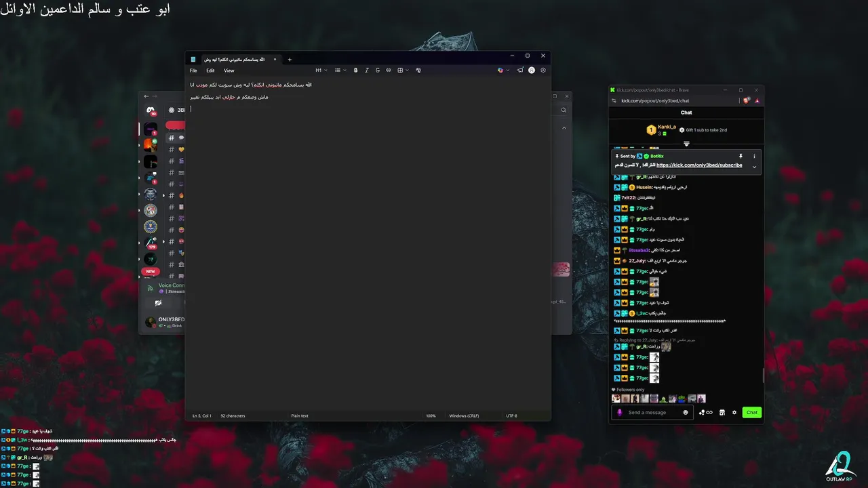Viewport: 868px width, 488px height.
Task: Open the View menu in Notepad
Action: pos(229,70)
